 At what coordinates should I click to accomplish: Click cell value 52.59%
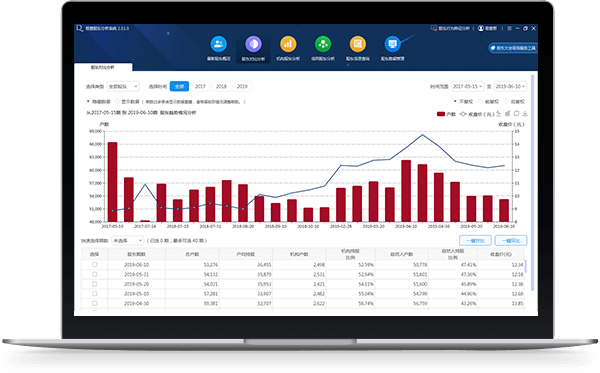(366, 265)
